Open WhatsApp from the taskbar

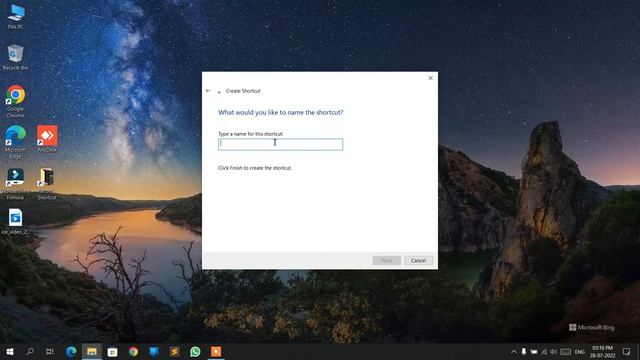coord(195,351)
